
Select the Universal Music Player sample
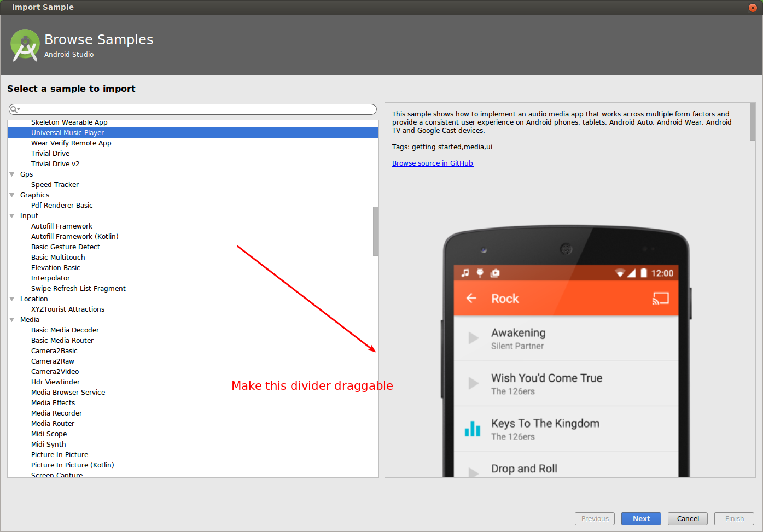(x=67, y=133)
